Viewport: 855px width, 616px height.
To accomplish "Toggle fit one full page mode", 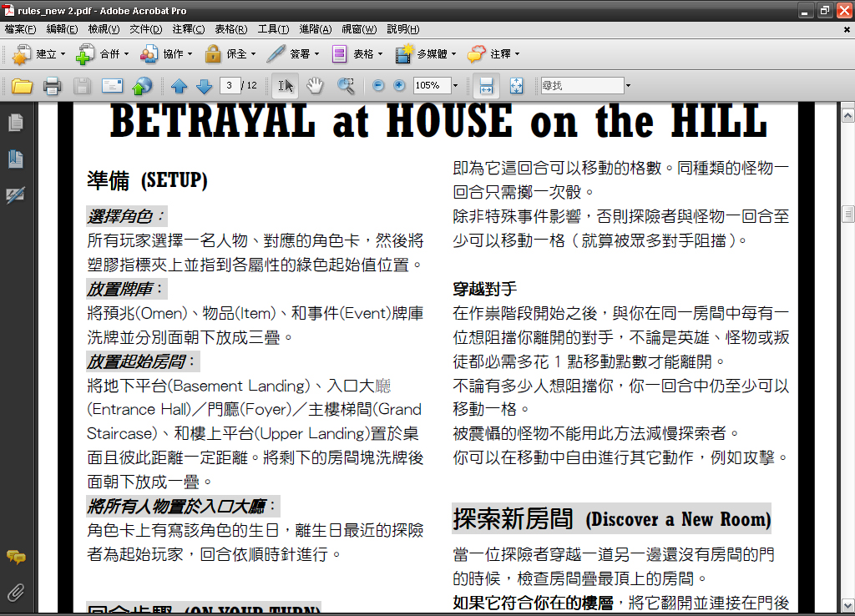I will point(516,86).
